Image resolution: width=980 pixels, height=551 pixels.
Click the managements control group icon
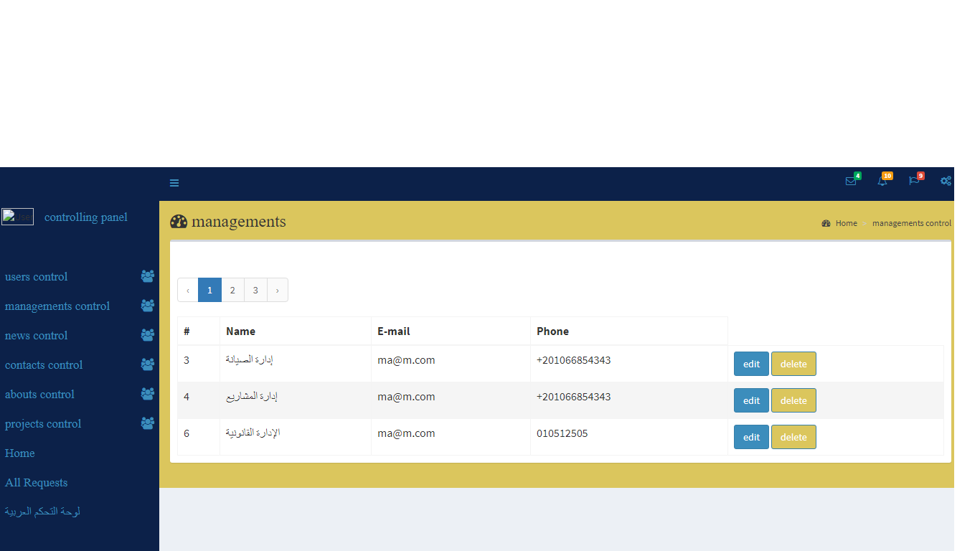[148, 306]
